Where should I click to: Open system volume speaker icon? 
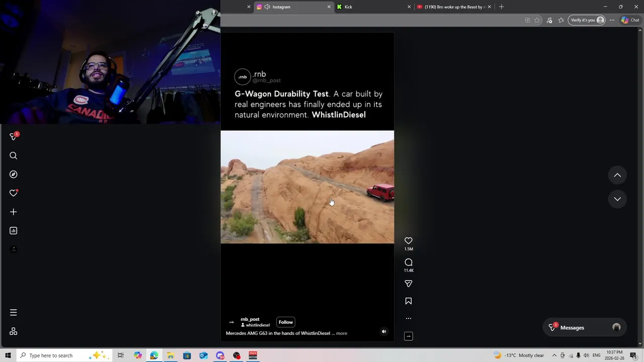click(586, 355)
